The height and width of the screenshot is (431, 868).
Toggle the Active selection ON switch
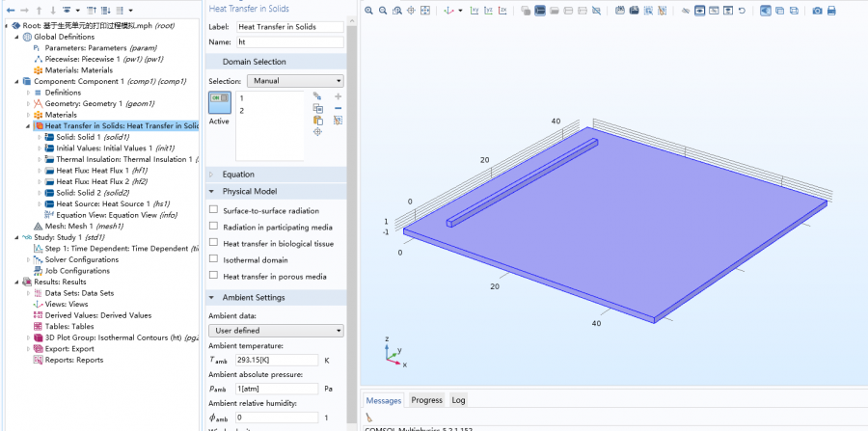point(219,102)
